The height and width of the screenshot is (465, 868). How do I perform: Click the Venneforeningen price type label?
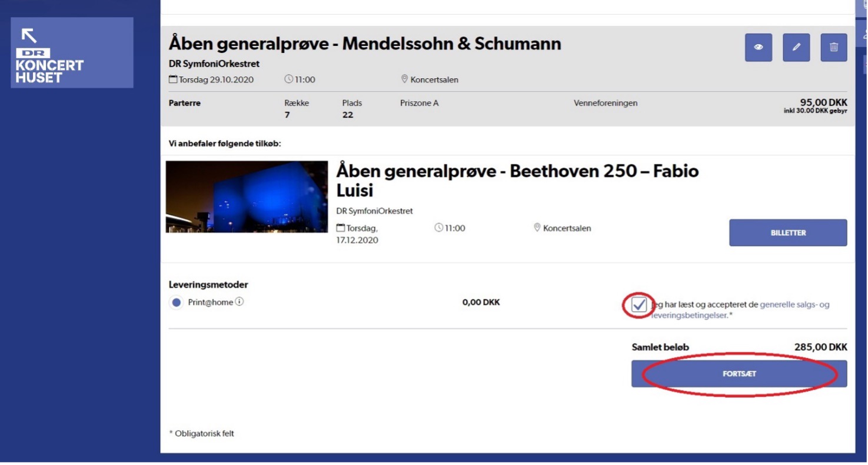pos(605,103)
